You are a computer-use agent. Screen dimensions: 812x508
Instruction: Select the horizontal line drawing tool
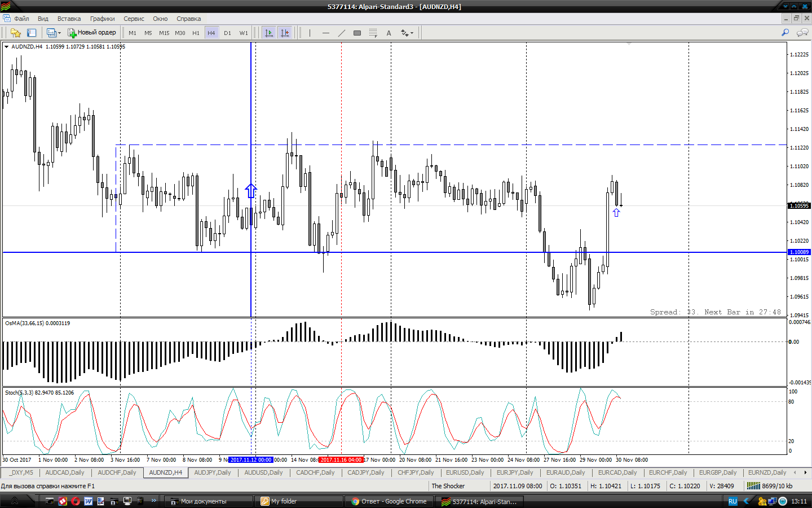click(325, 33)
